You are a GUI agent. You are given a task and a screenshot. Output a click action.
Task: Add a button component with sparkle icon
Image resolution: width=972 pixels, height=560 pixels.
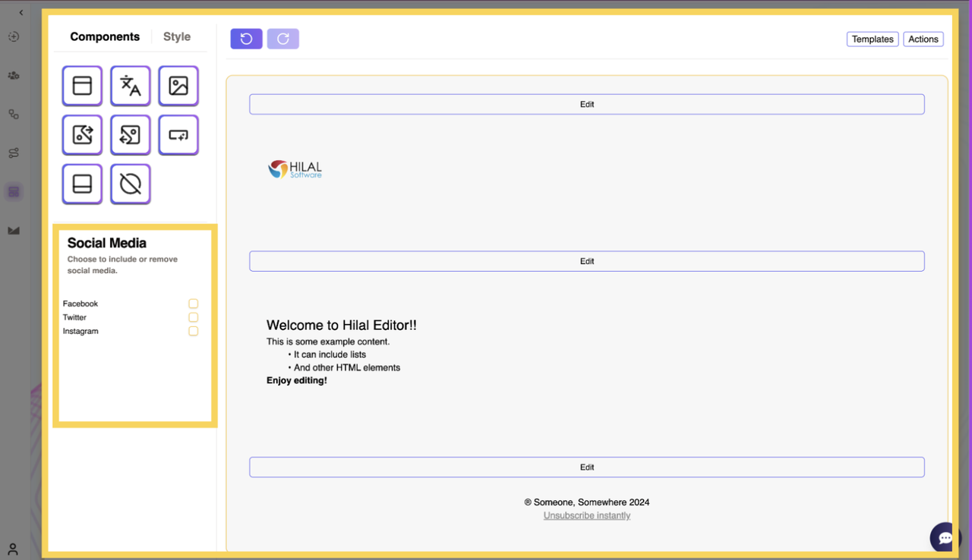click(178, 135)
